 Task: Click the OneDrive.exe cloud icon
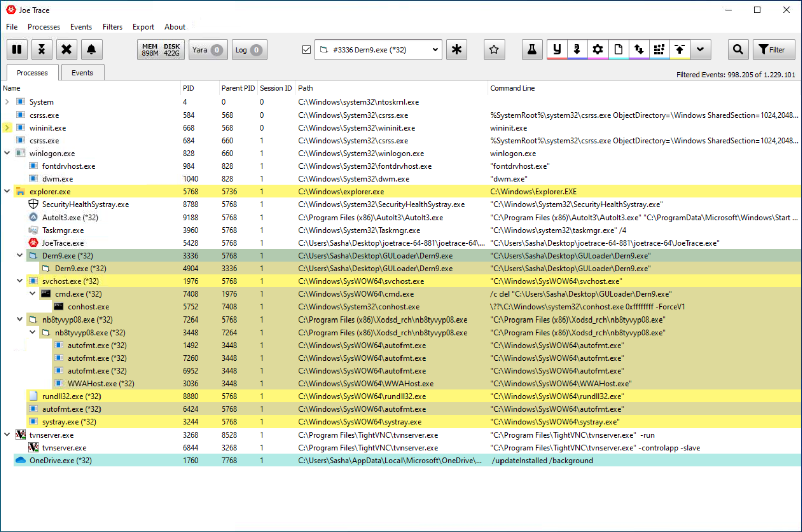click(x=20, y=460)
